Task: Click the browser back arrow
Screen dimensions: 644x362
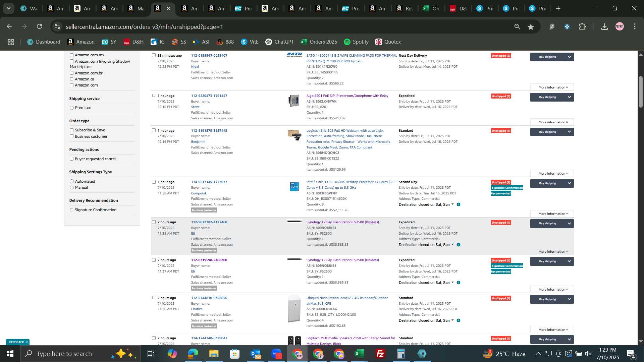Action: click(9, 26)
